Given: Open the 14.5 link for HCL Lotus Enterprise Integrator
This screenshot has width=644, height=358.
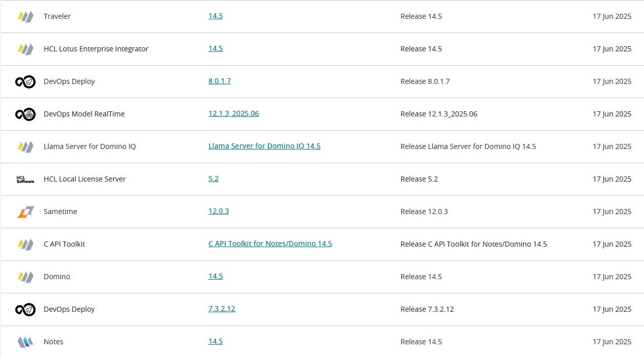Looking at the screenshot, I should [216, 48].
